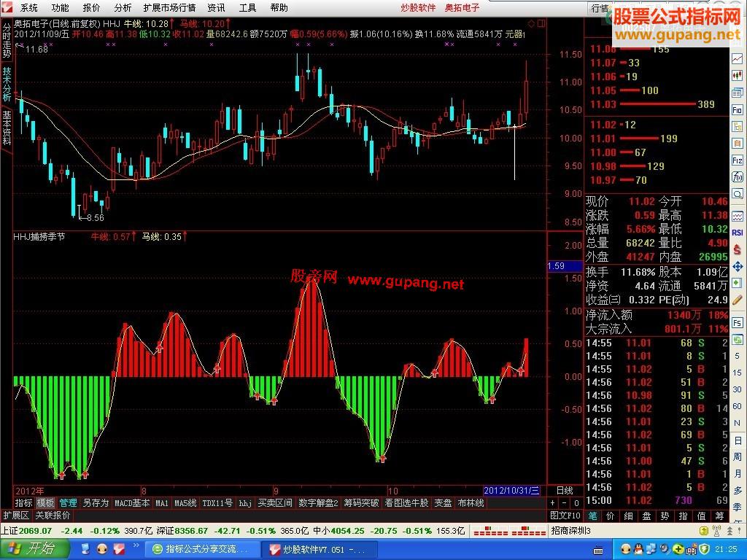747x560 pixels.
Task: Switch to 技术分析 side tab
Action: (7, 85)
